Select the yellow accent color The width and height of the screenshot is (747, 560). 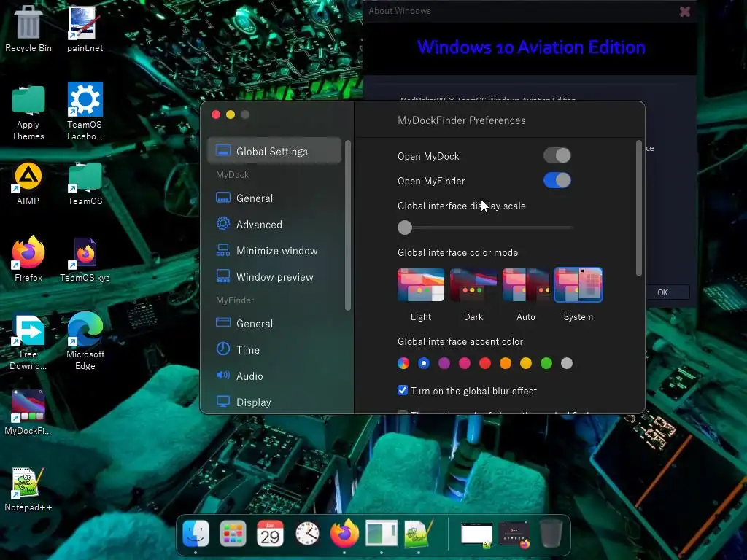tap(526, 363)
